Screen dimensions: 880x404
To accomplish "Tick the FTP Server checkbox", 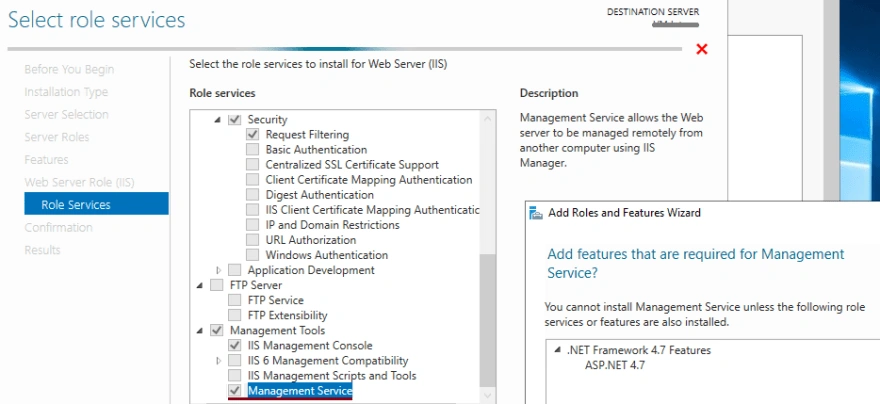I will (x=217, y=286).
